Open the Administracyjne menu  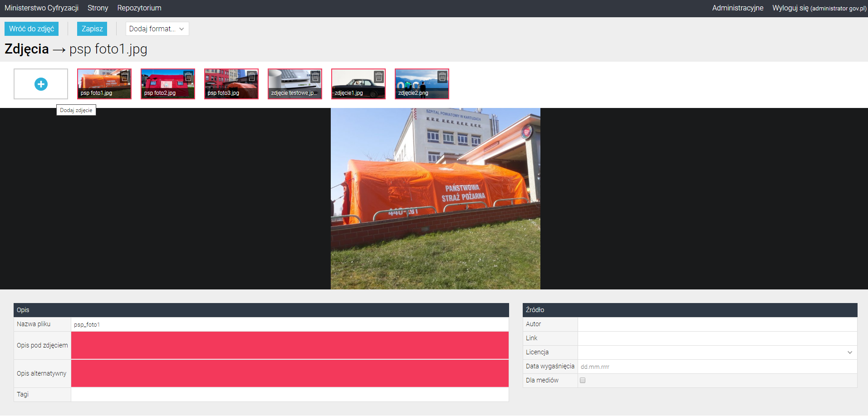pos(738,8)
